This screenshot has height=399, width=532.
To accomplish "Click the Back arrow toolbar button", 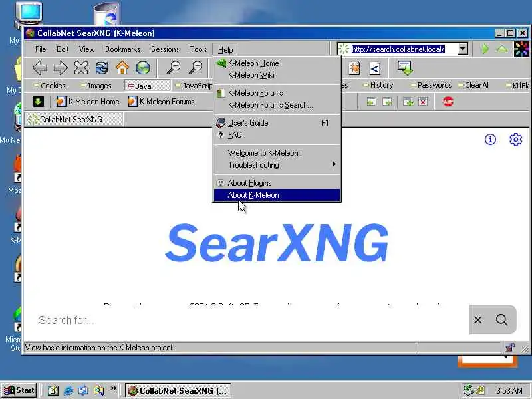I will 40,68.
